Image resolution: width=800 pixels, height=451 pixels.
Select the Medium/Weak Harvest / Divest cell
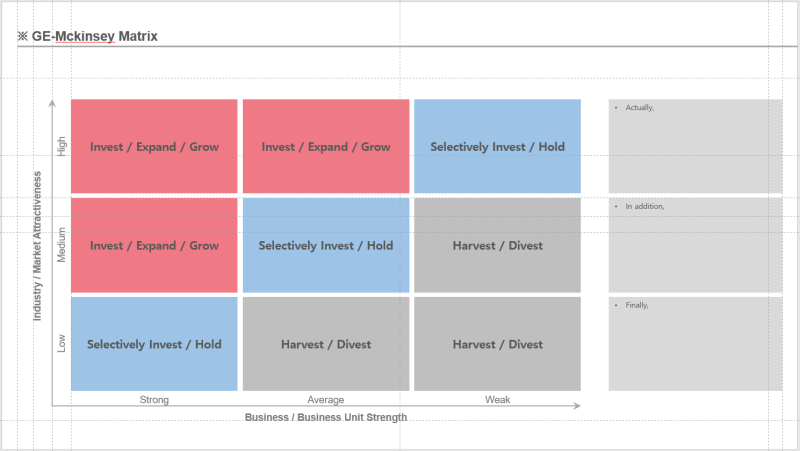(x=497, y=245)
